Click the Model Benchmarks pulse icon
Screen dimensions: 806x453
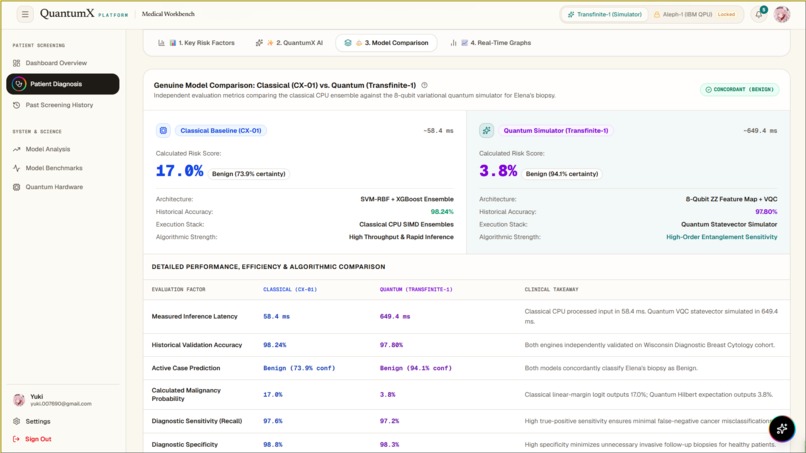click(16, 168)
